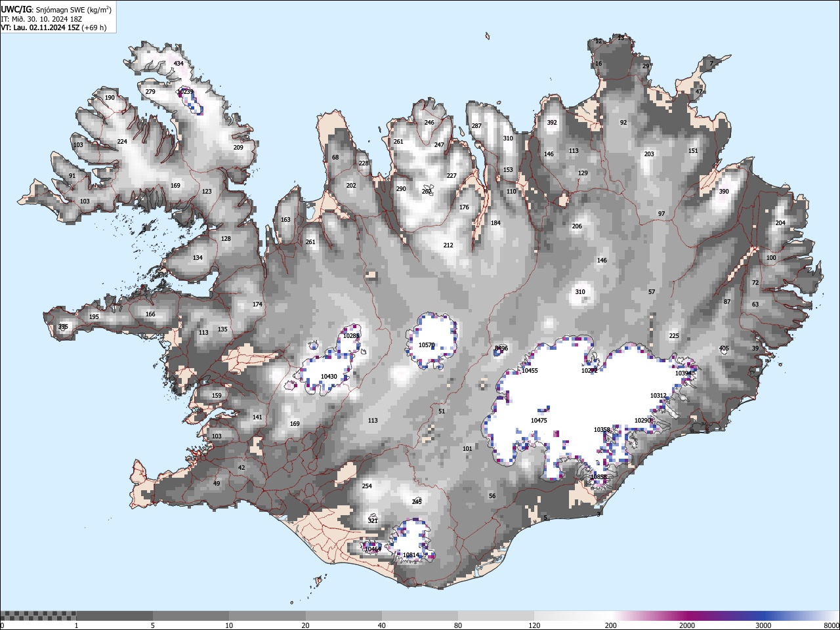
Task: Click the map value '395' on the western peninsula
Action: click(x=63, y=327)
